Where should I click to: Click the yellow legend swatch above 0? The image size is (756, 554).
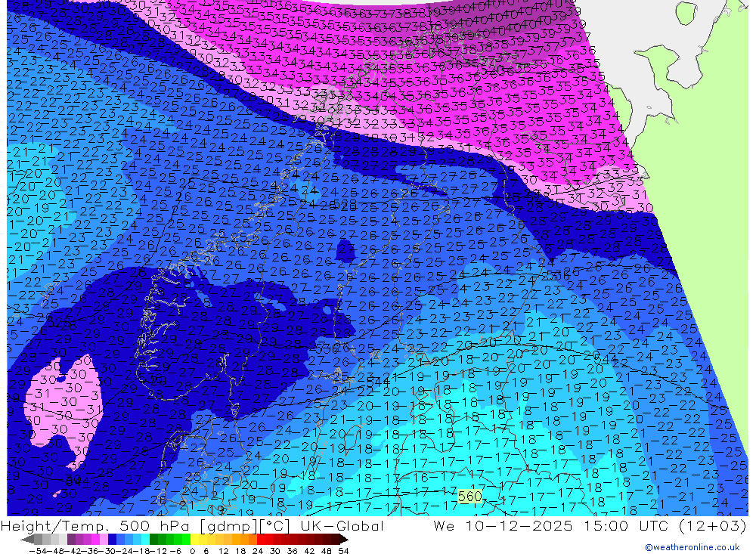pyautogui.click(x=195, y=540)
